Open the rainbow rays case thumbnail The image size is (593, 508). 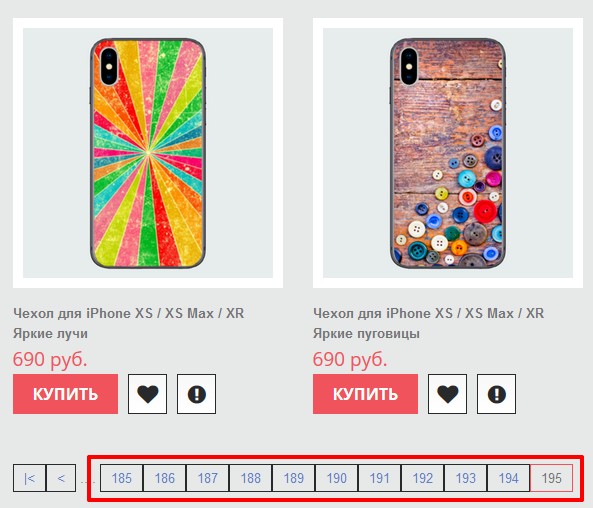148,153
